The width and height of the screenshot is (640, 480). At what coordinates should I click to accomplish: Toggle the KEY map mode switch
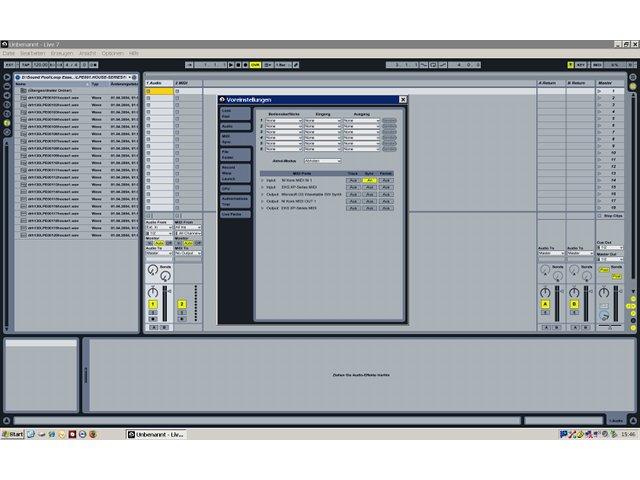tap(581, 65)
